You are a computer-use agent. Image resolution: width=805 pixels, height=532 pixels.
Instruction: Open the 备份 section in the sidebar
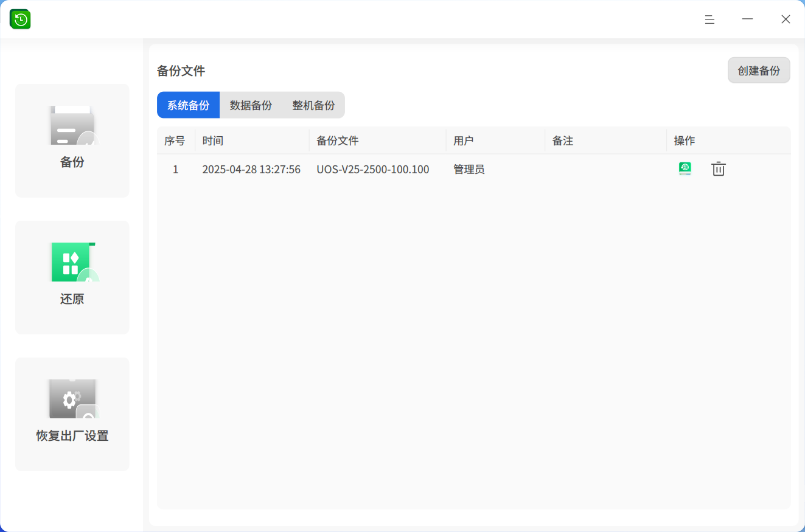click(x=72, y=140)
